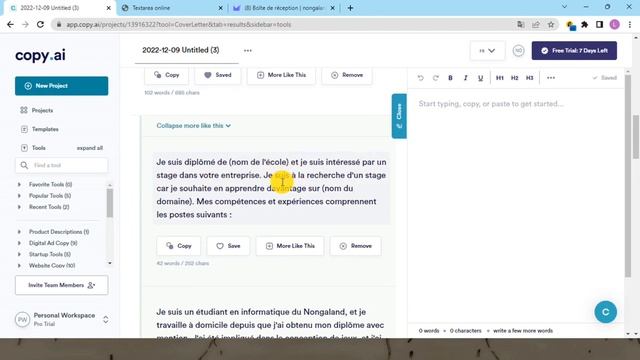Expand Favorite Tools category

(x=45, y=184)
